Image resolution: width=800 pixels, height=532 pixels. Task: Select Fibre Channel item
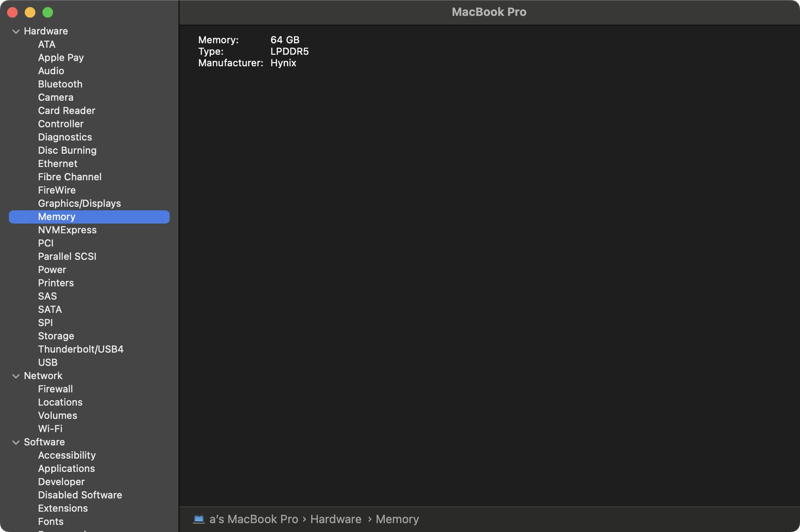(70, 177)
